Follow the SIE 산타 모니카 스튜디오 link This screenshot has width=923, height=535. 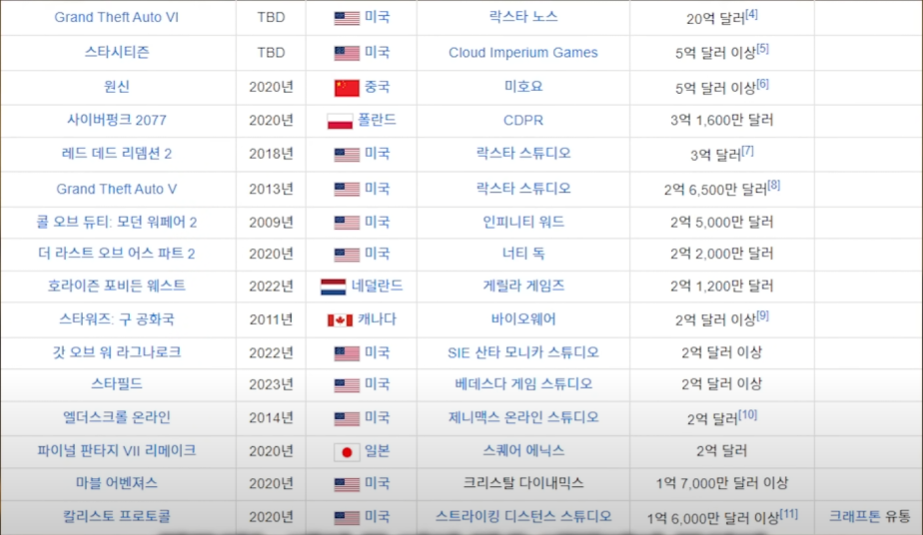(523, 353)
